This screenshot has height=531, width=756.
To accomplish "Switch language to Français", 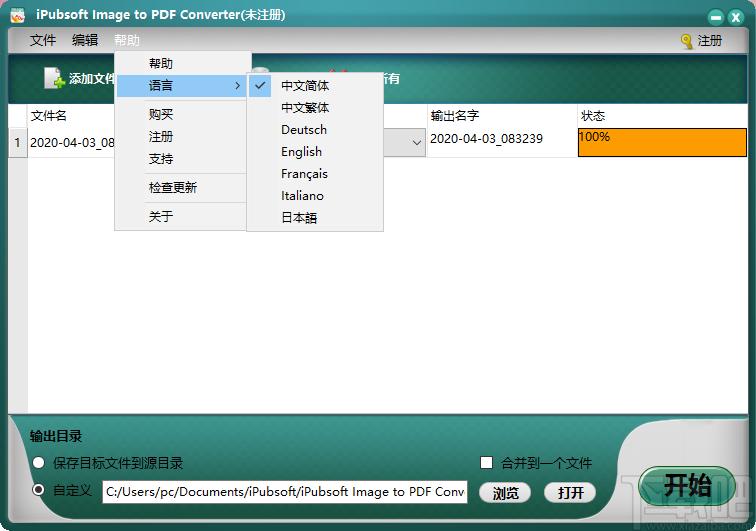I will click(315, 174).
